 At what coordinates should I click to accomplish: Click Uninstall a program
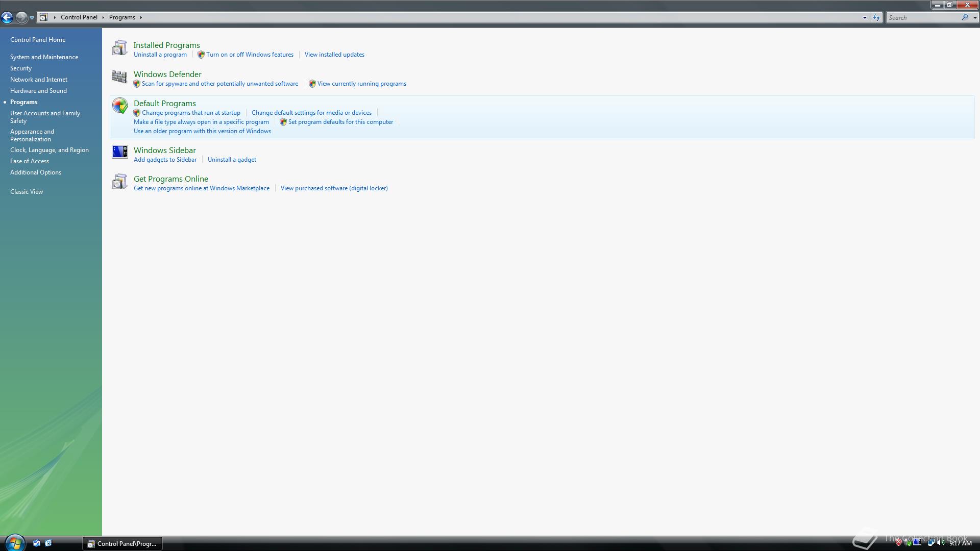160,55
